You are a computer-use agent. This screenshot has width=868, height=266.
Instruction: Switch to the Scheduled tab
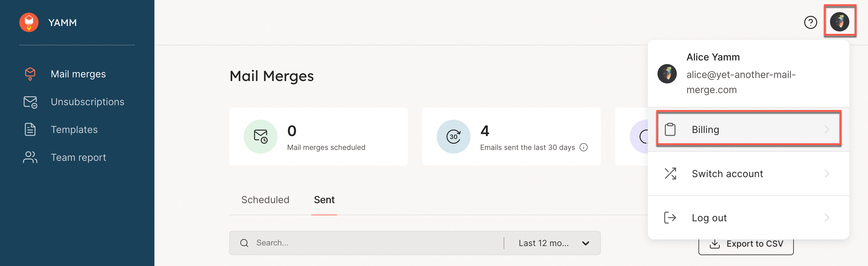pyautogui.click(x=265, y=200)
